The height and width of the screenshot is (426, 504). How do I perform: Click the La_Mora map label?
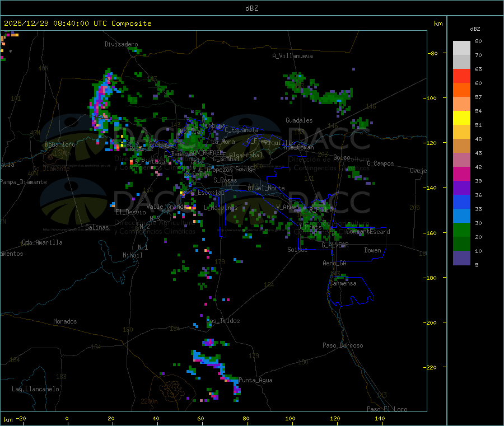[223, 142]
